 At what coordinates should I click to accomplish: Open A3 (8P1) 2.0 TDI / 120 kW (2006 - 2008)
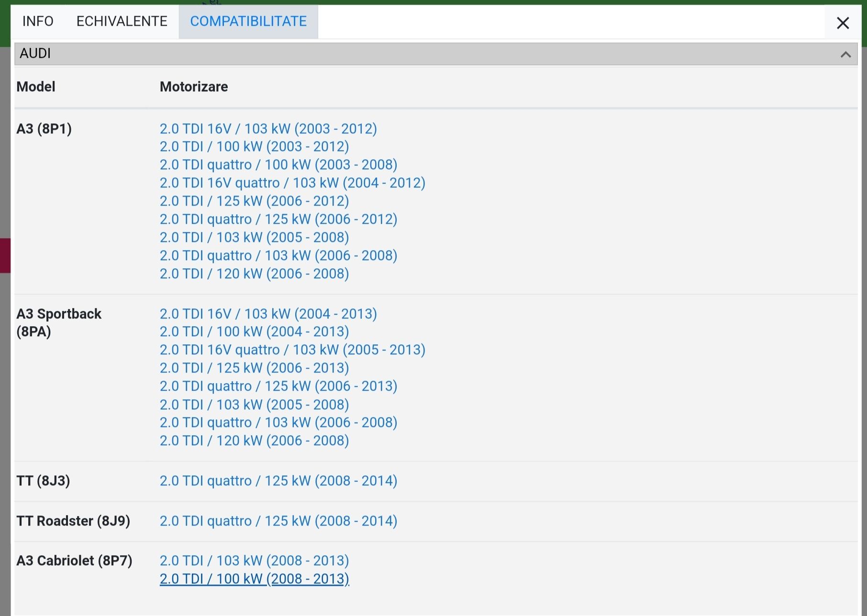pyautogui.click(x=254, y=274)
